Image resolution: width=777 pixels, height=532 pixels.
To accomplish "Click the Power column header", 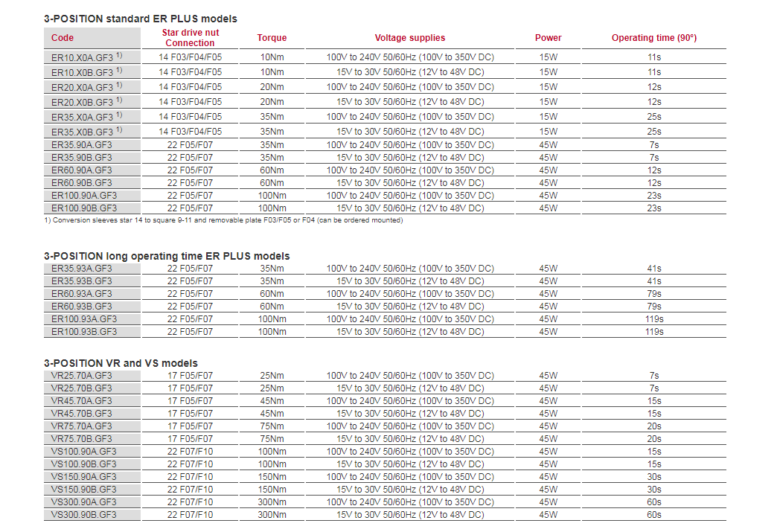I will pos(548,38).
